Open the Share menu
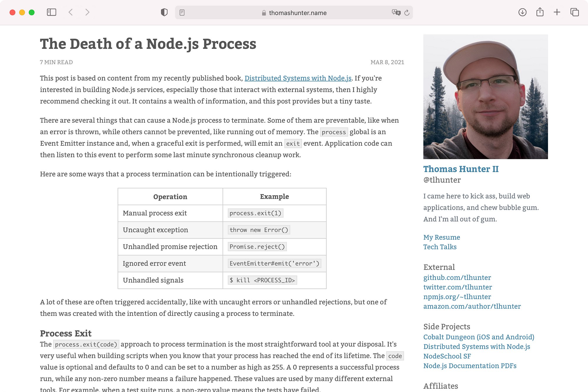The image size is (588, 392). [540, 12]
